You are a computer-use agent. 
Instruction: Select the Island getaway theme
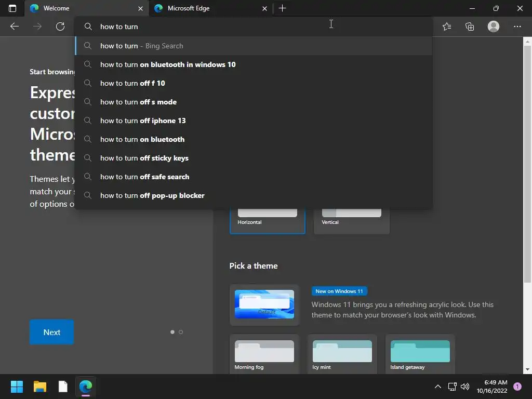(x=420, y=354)
